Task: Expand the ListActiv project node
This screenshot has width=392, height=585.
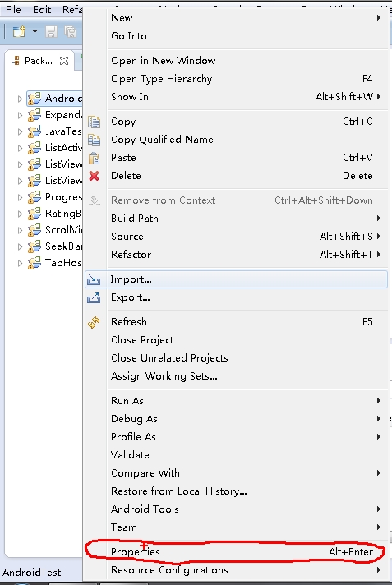Action: point(21,148)
